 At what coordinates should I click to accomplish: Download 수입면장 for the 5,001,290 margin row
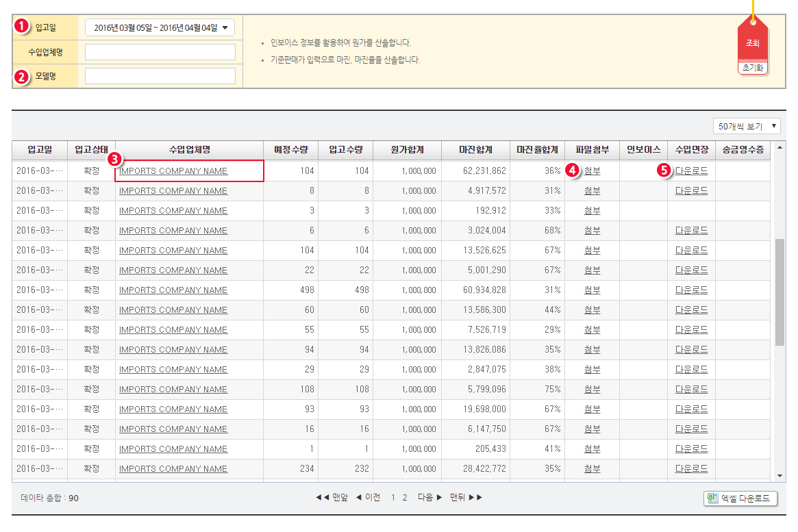pos(691,270)
